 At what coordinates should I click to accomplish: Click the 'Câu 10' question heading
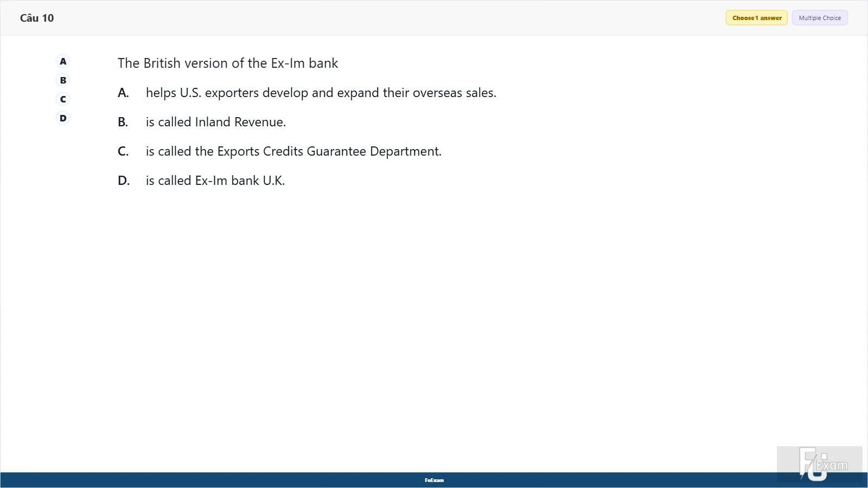click(37, 18)
